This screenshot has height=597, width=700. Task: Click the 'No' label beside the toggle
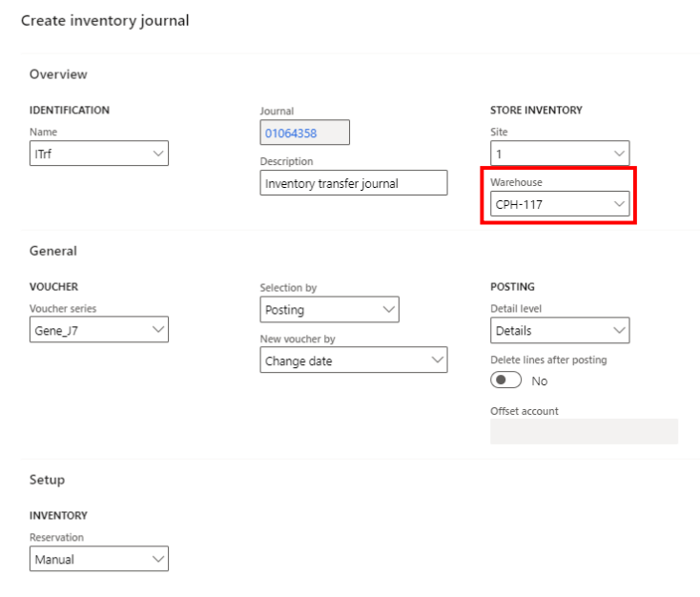(x=540, y=381)
